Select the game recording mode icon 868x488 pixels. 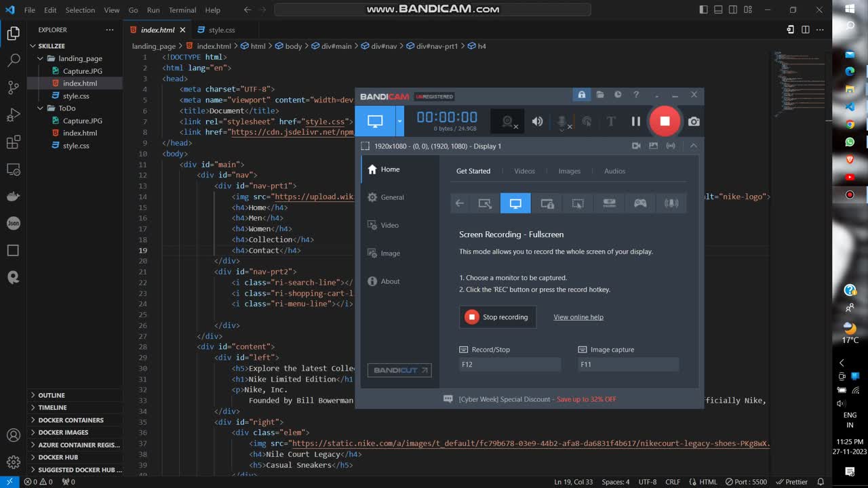click(640, 203)
